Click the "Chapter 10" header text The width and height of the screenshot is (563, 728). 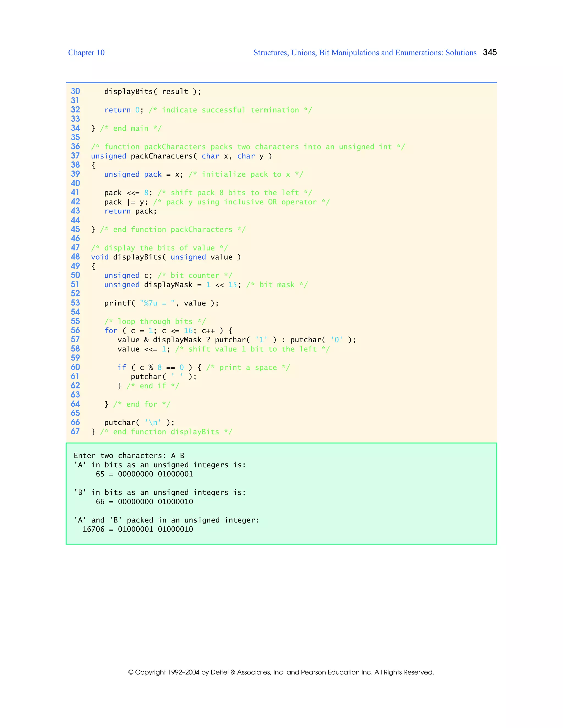(86, 53)
